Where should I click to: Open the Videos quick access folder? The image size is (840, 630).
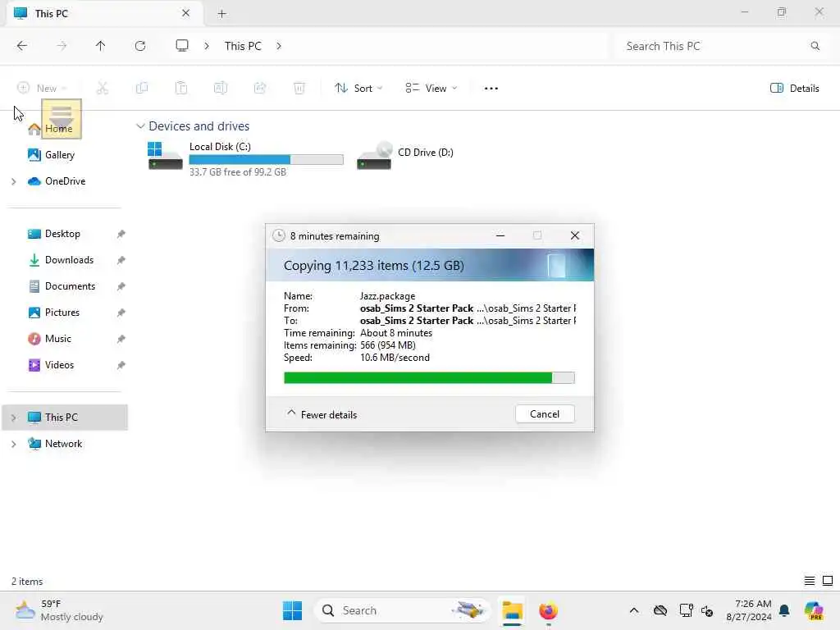(59, 365)
